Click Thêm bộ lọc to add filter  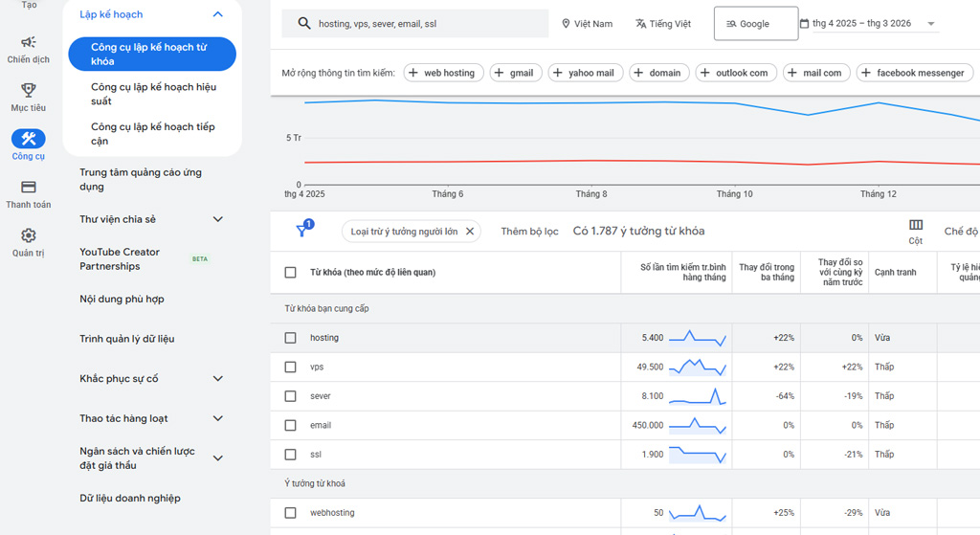point(528,232)
